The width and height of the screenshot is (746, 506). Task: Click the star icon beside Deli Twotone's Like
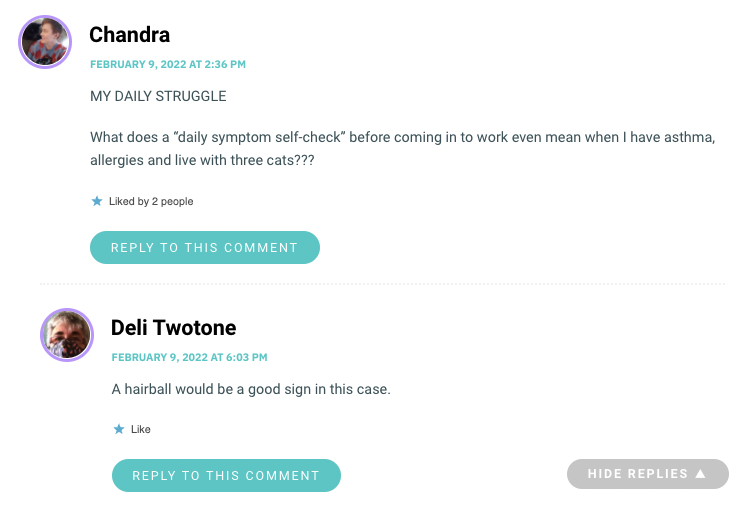click(x=119, y=429)
